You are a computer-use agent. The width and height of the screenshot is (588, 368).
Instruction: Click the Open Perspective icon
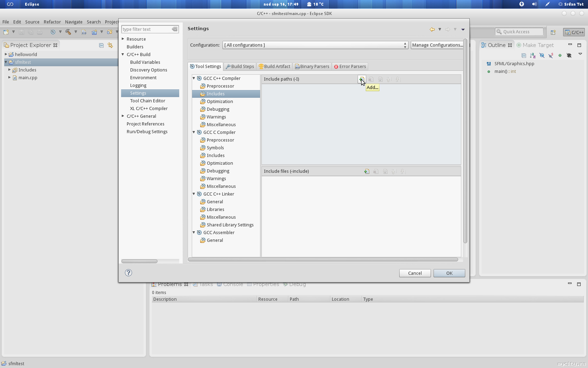point(553,32)
